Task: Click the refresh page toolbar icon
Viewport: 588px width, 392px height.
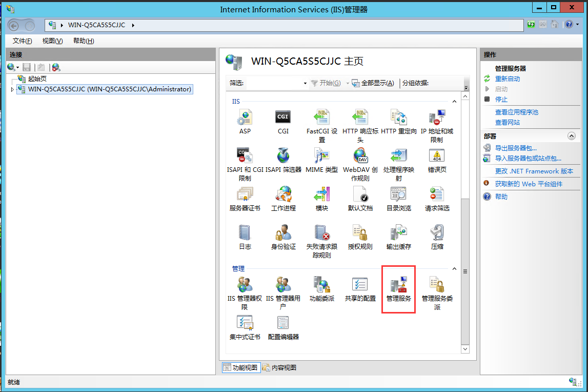Action: pyautogui.click(x=531, y=25)
